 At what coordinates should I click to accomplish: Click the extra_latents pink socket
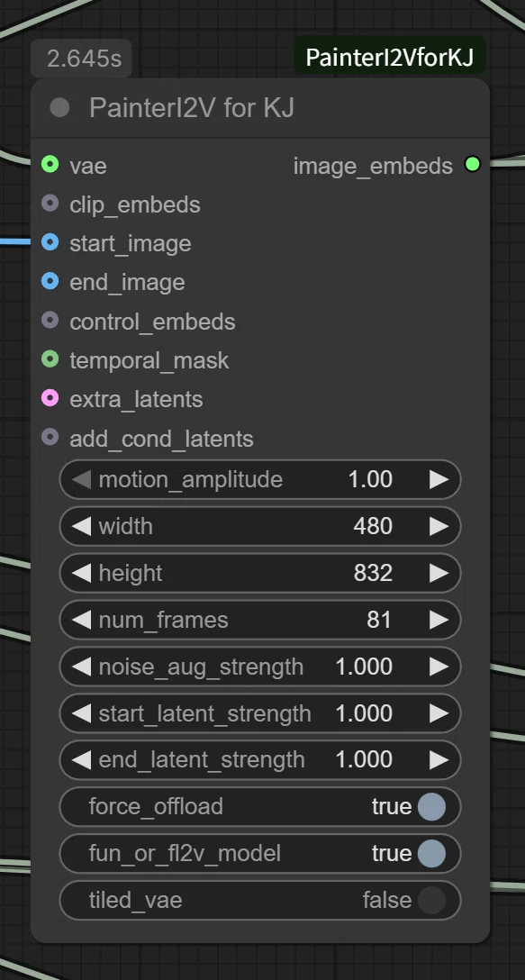[50, 398]
